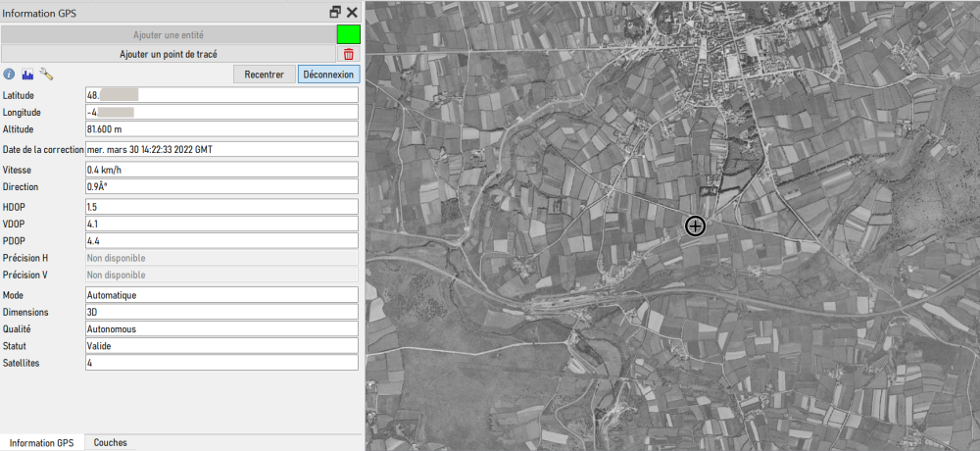Screen dimensions: 980x451
Task: Click the Ajouter une entité button
Action: [168, 34]
